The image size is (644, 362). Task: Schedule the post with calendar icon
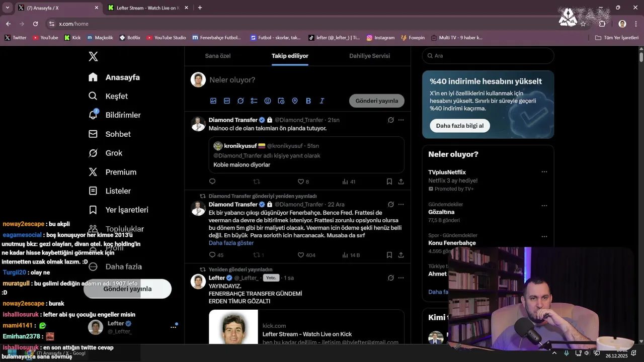pos(281,101)
